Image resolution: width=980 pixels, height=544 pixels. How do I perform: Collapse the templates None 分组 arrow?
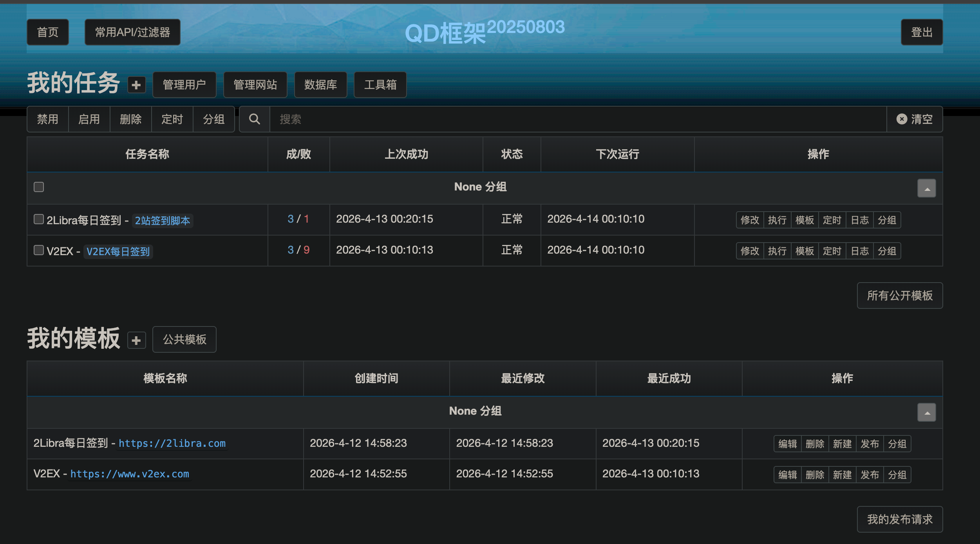point(926,413)
